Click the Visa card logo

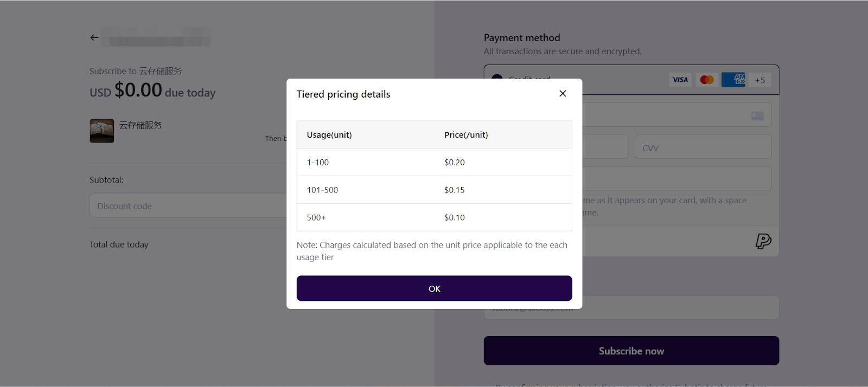[680, 80]
